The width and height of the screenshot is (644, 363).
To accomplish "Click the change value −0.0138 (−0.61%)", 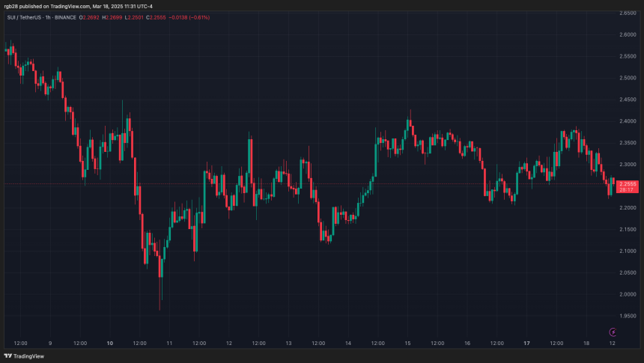I will (x=189, y=18).
